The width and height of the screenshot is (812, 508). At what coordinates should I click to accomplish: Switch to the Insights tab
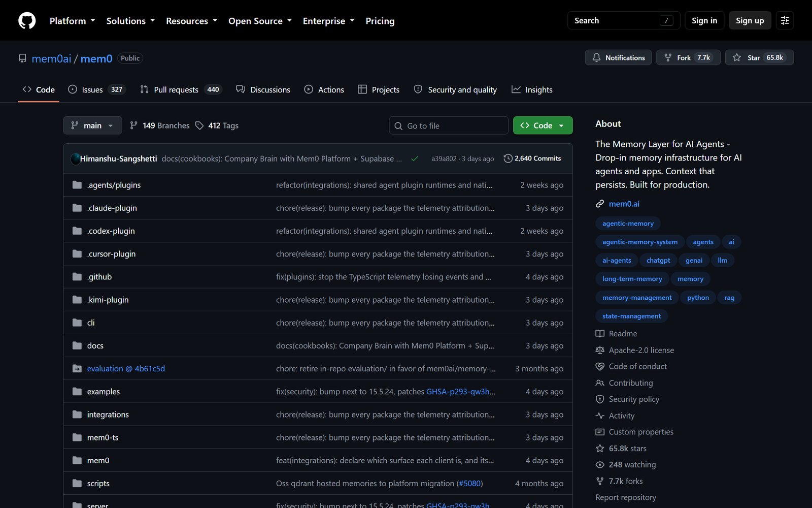532,89
